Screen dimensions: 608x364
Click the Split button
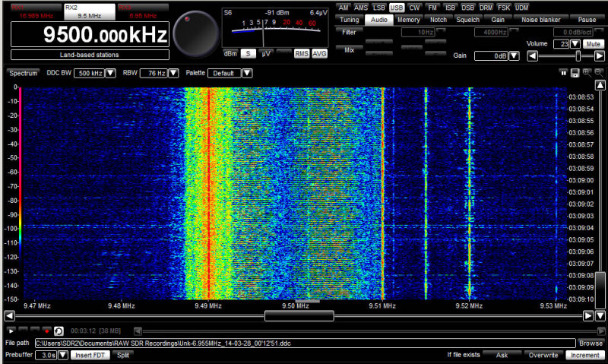123,355
